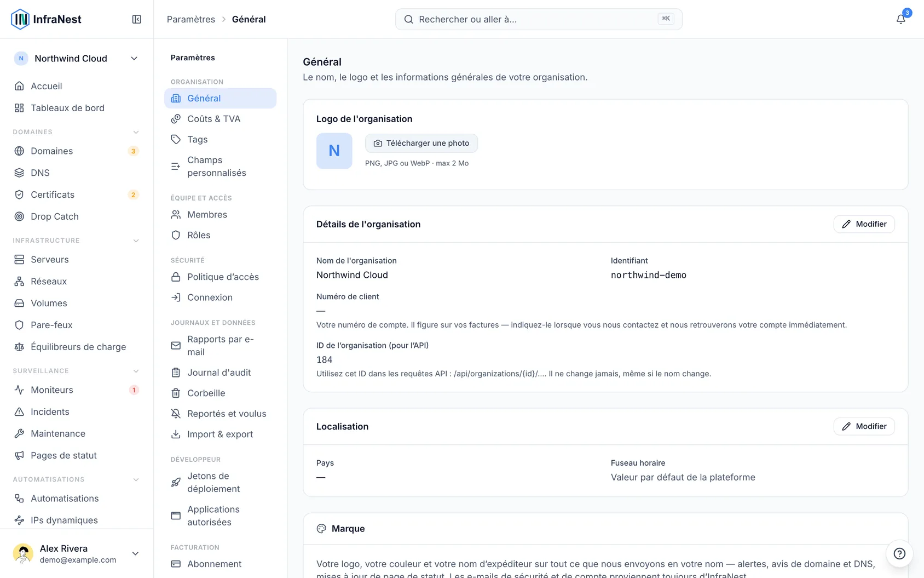
Task: Click the Marque palette icon
Action: [321, 529]
